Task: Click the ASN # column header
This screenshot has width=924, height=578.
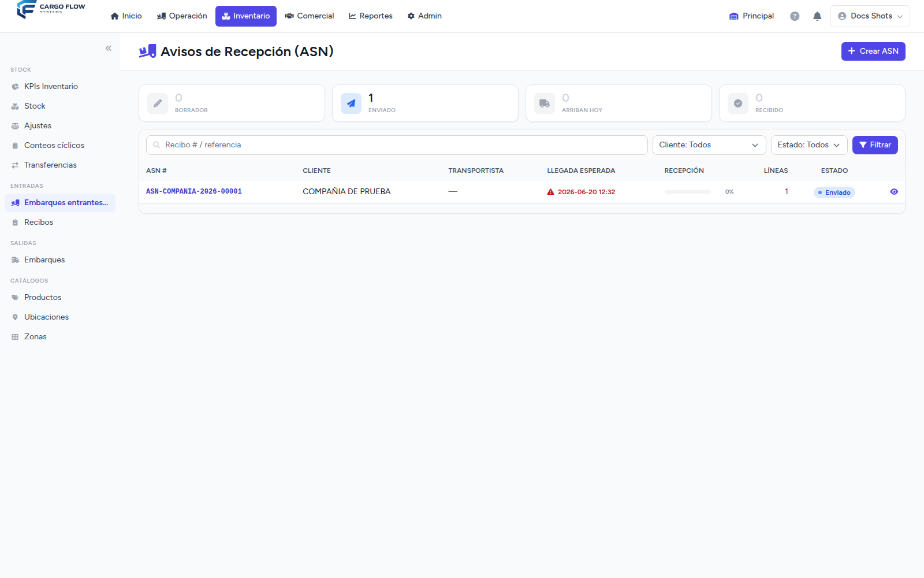Action: coord(157,171)
